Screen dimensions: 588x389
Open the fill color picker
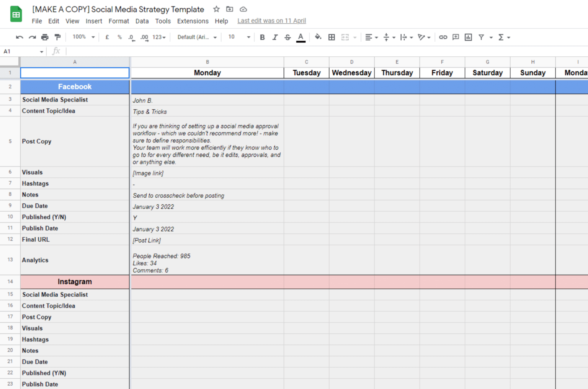(x=318, y=37)
